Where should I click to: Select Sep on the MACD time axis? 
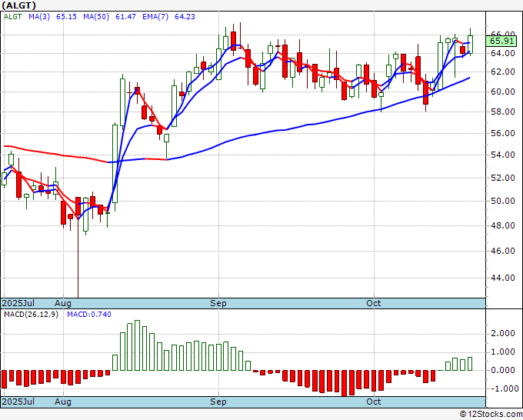point(218,402)
